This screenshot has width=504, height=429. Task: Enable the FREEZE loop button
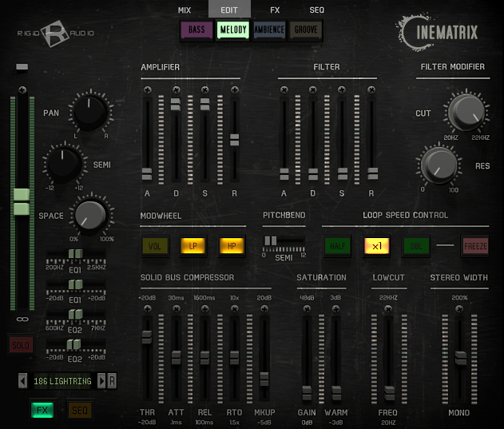point(475,246)
